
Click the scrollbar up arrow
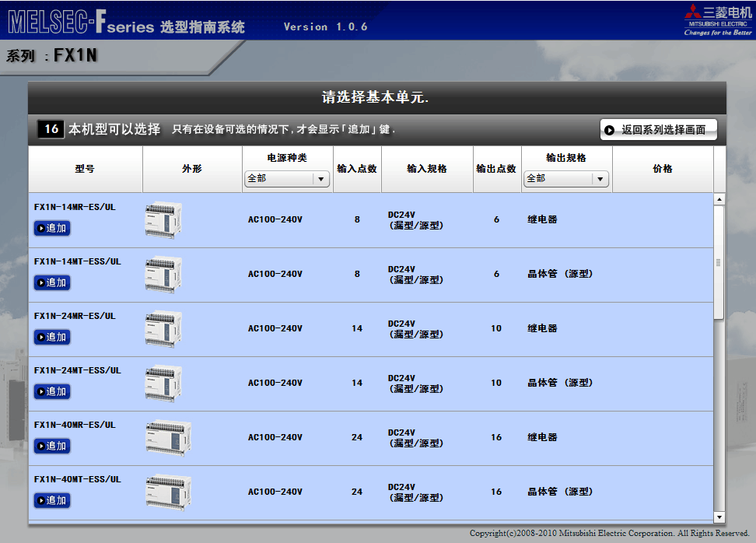pyautogui.click(x=719, y=199)
